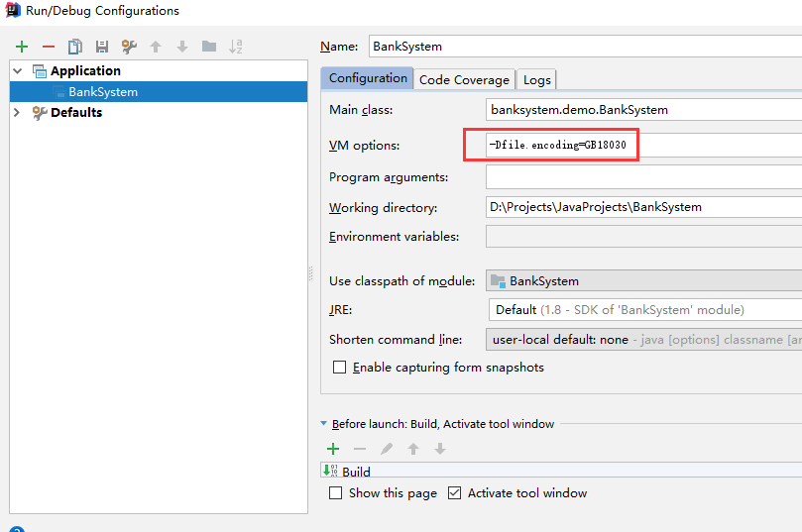Click the Name input field
Image resolution: width=802 pixels, height=532 pixels.
click(585, 47)
